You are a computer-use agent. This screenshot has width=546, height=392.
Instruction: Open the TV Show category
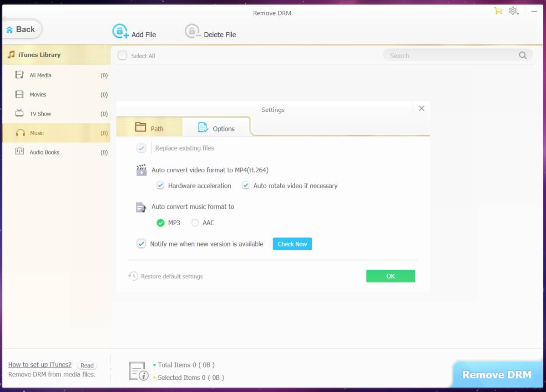pyautogui.click(x=56, y=114)
